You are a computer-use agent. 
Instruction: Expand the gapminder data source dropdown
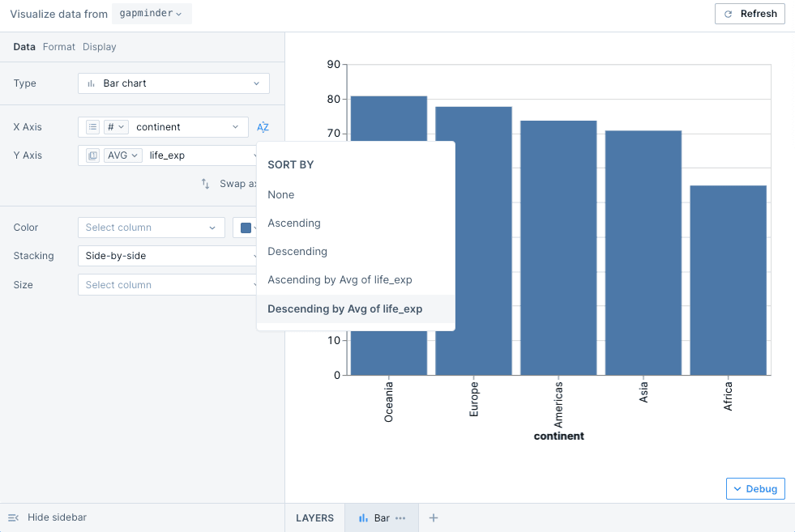tap(152, 14)
